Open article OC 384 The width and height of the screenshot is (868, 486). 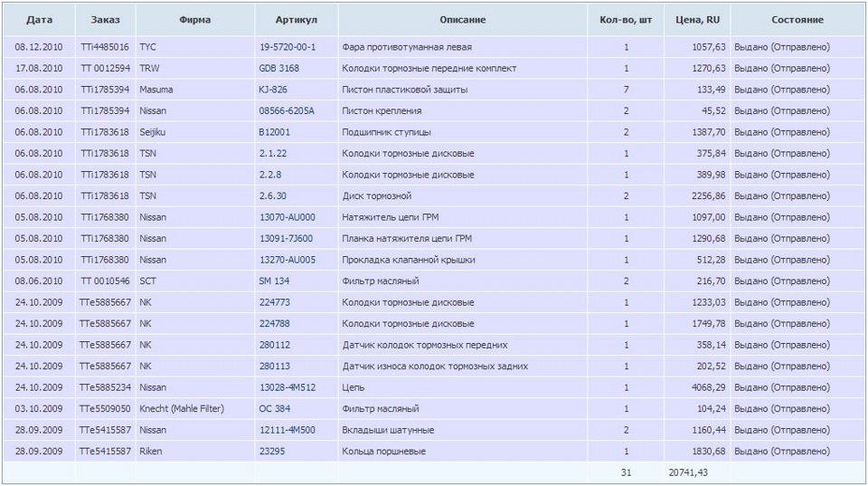tap(275, 409)
